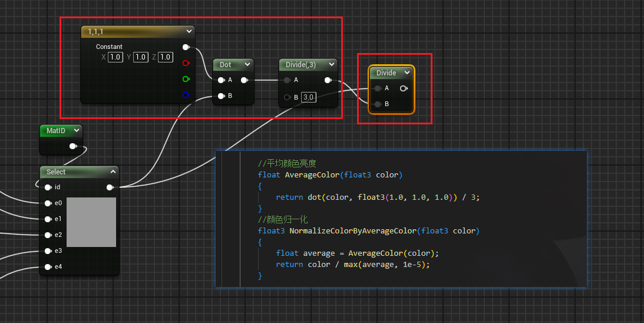Click the red R output pin on the 1,1,1 node

186,62
